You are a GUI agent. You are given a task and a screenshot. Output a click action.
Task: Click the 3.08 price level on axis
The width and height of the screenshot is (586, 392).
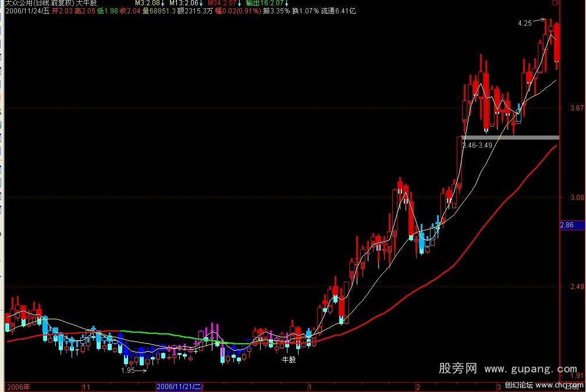[576, 198]
